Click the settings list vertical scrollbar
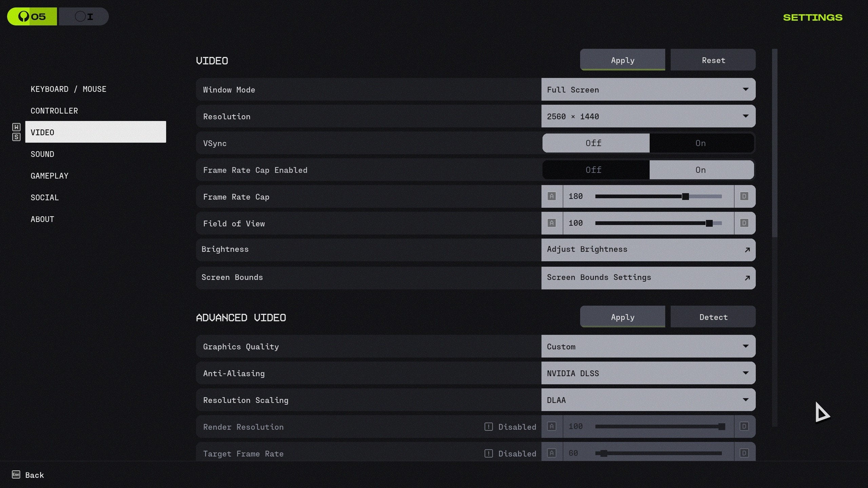Screen dimensions: 868x488 pyautogui.click(x=774, y=142)
